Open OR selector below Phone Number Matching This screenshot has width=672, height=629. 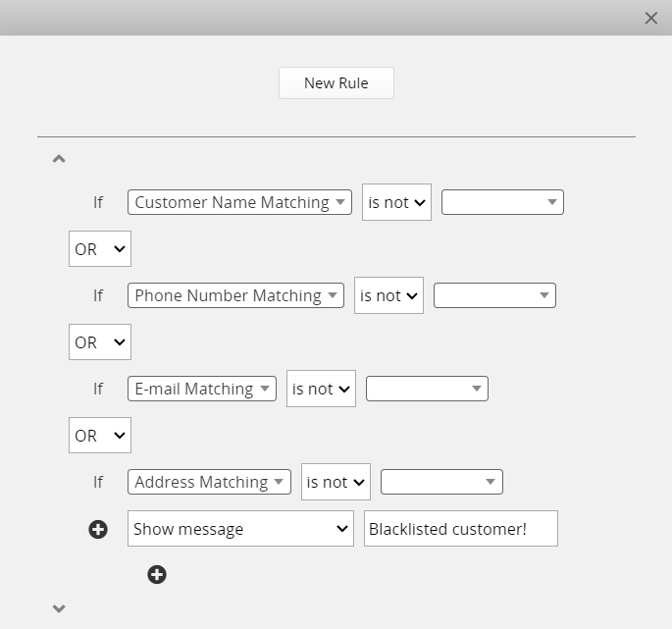coord(100,342)
